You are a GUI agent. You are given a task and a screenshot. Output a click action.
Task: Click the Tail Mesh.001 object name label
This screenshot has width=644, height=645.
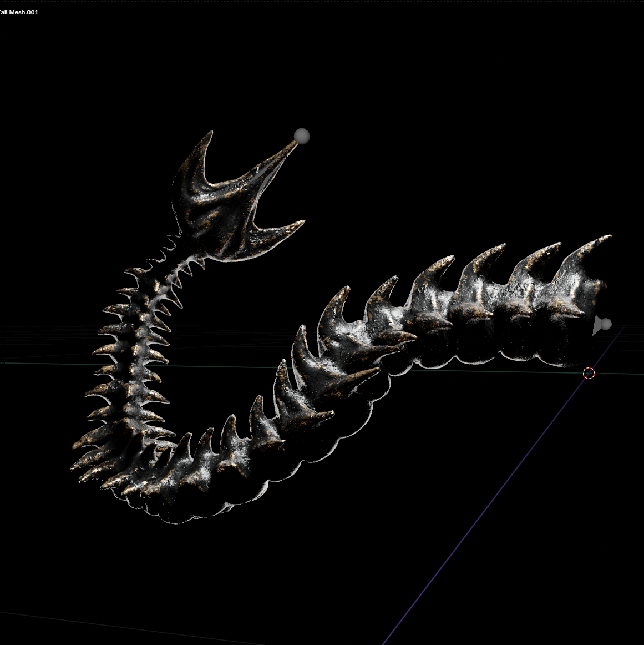[x=19, y=12]
